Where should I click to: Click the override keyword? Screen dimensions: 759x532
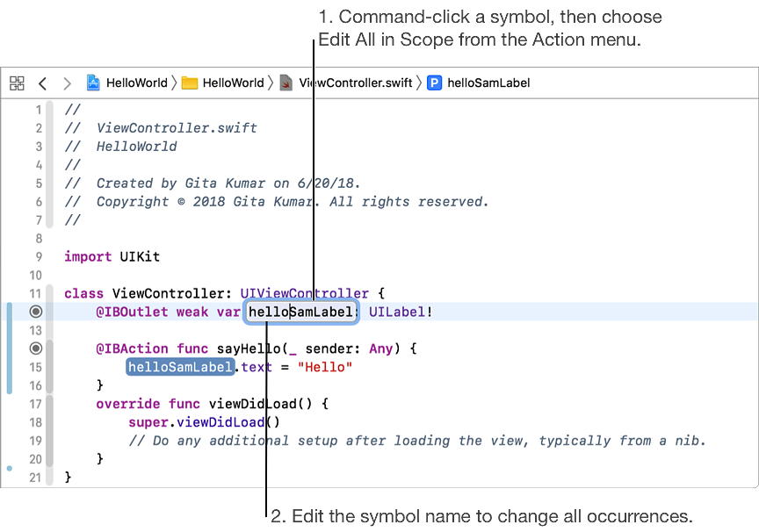(127, 404)
